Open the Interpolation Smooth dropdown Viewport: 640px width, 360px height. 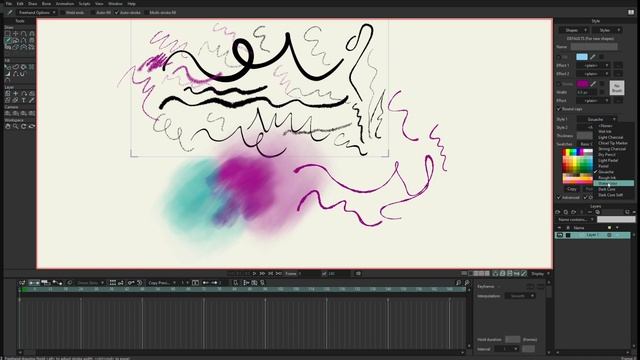coord(520,296)
